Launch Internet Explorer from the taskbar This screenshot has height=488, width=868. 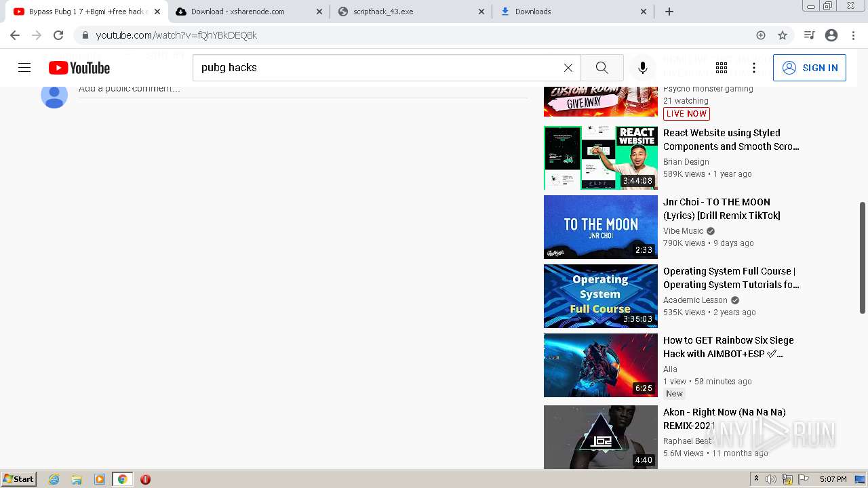tap(54, 479)
